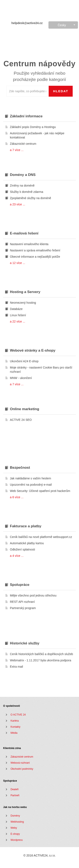The height and width of the screenshot is (868, 79).
Task: Open the Online marketing category heading
Action: click(24, 409)
